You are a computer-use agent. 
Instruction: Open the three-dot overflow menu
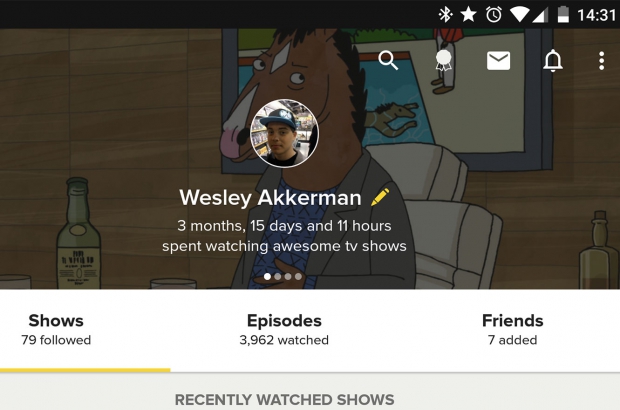click(601, 61)
